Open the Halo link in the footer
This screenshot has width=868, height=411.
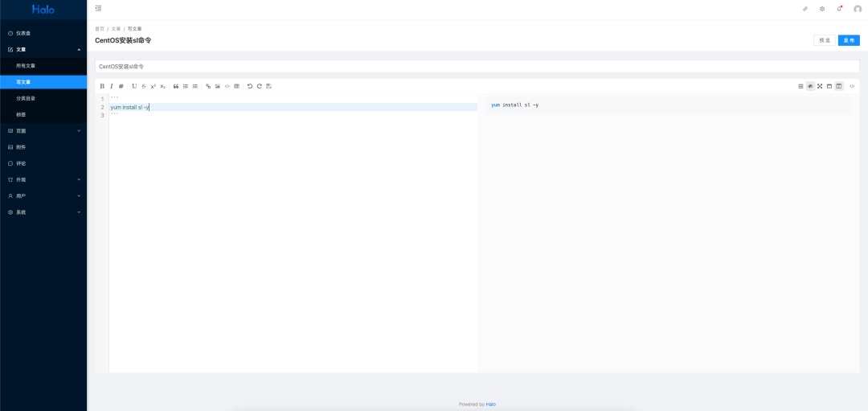click(491, 405)
